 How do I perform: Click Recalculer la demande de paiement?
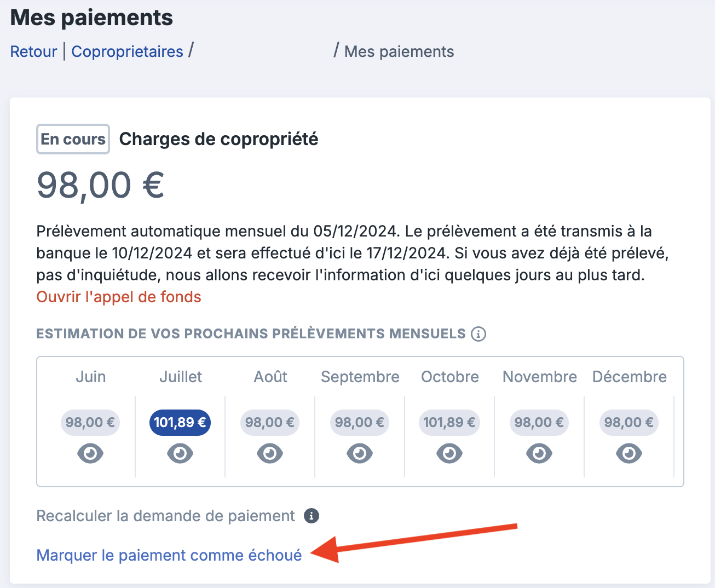[165, 516]
